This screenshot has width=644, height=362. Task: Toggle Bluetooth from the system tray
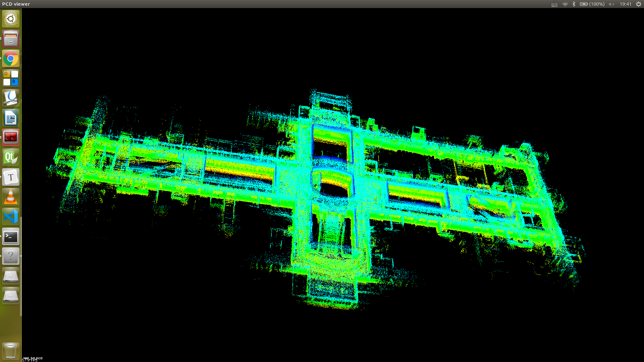(574, 4)
